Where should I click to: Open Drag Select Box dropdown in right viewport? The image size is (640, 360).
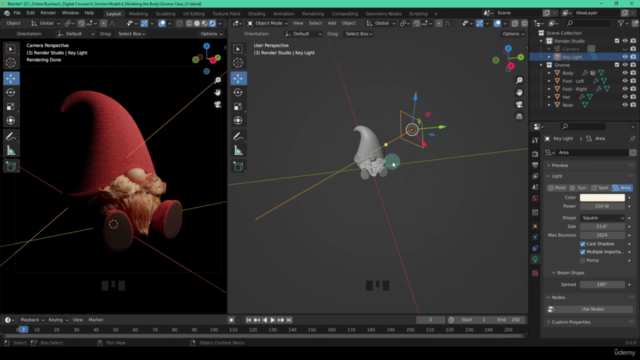pyautogui.click(x=358, y=34)
